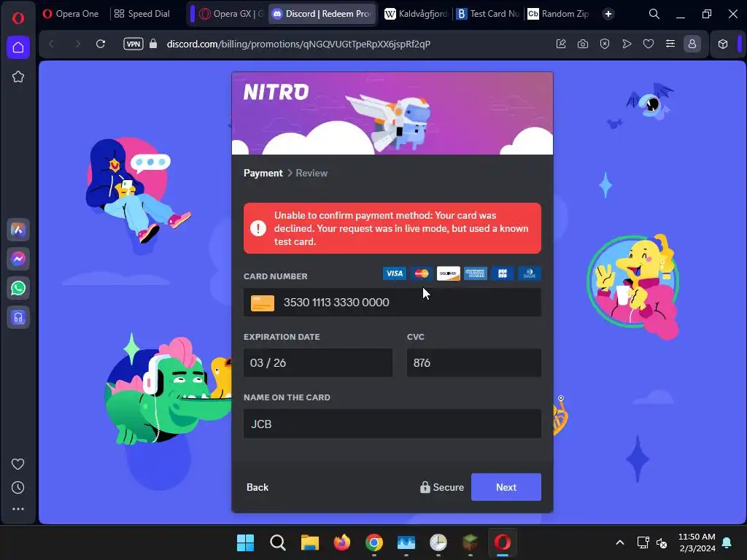
Task: Open Minecraft block icon on taskbar
Action: (471, 542)
